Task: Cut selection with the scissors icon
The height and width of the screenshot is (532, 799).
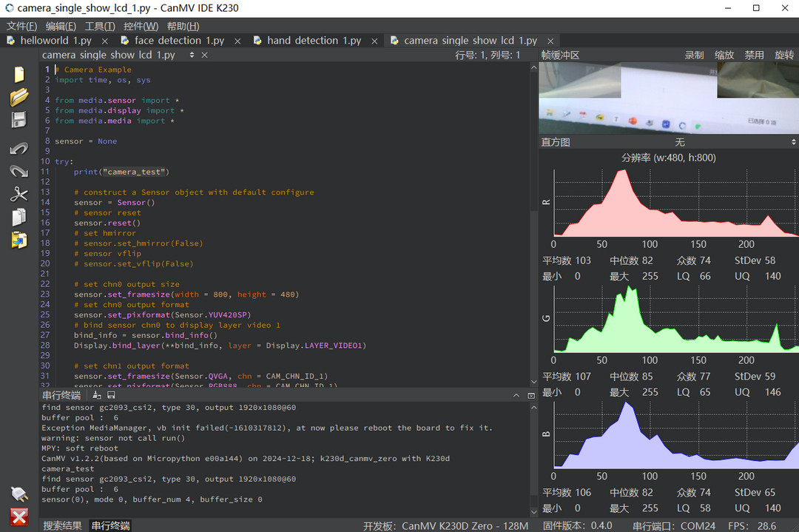Action: (18, 194)
